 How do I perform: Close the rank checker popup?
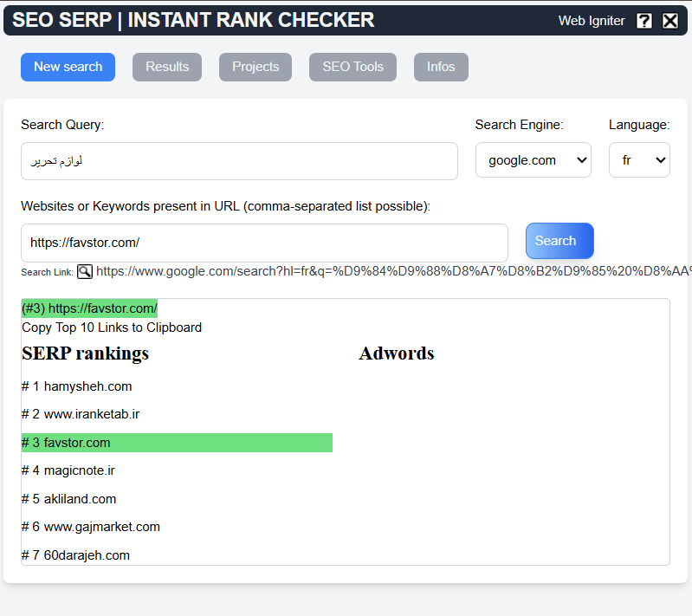point(670,21)
